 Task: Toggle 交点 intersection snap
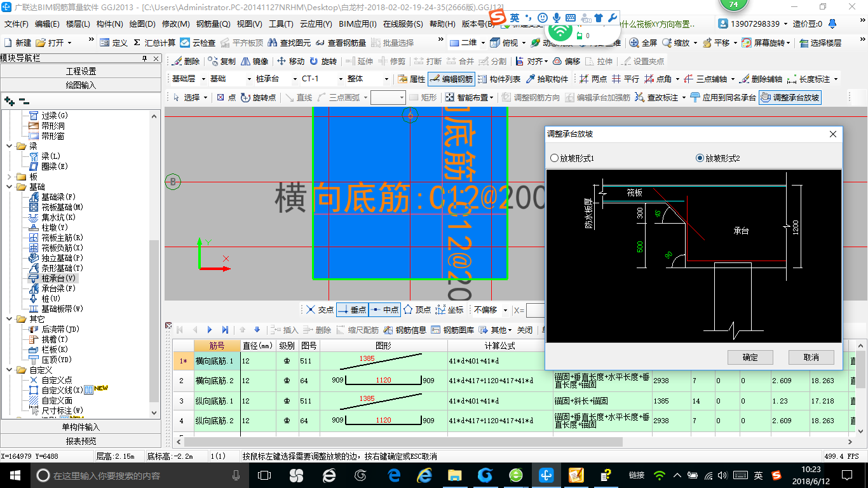[x=320, y=310]
